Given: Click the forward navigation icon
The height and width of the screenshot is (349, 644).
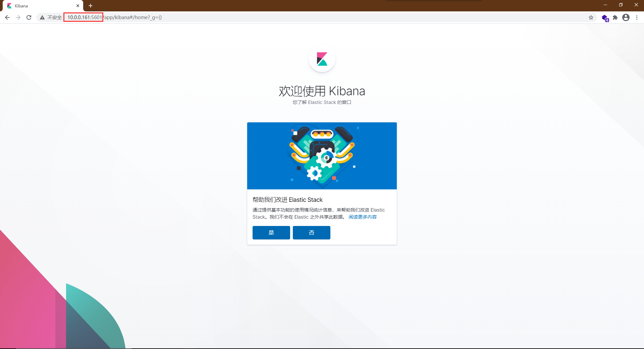Looking at the screenshot, I should click(18, 17).
